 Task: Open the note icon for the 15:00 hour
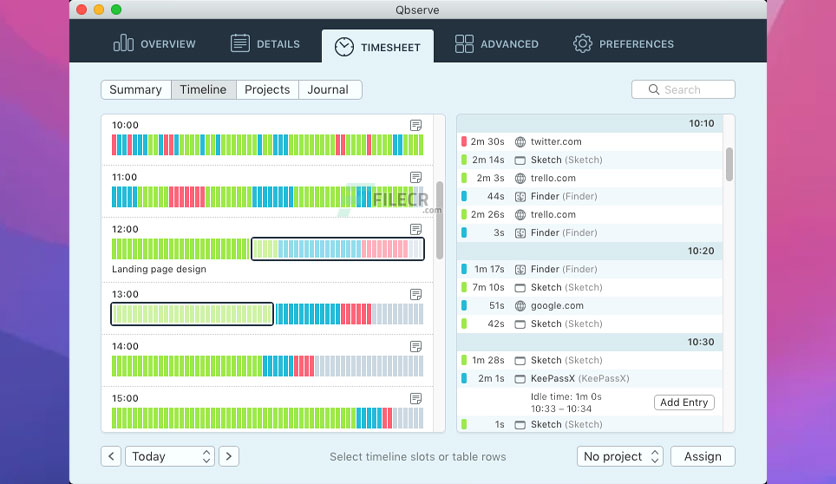[416, 398]
